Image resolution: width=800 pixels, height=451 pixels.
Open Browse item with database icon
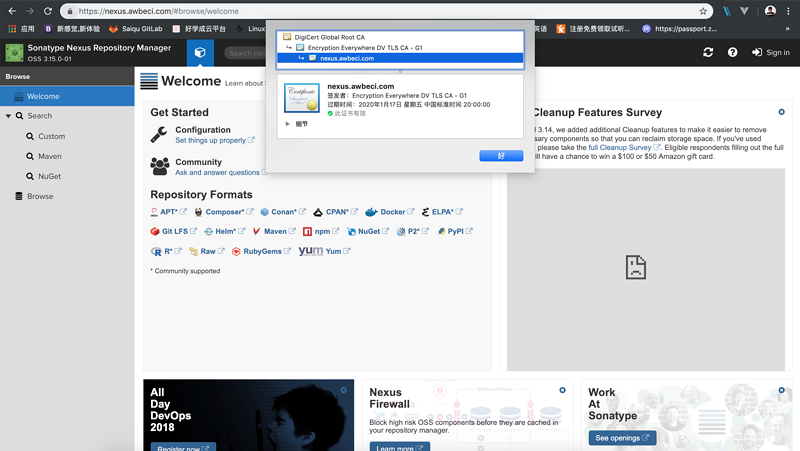pos(34,196)
